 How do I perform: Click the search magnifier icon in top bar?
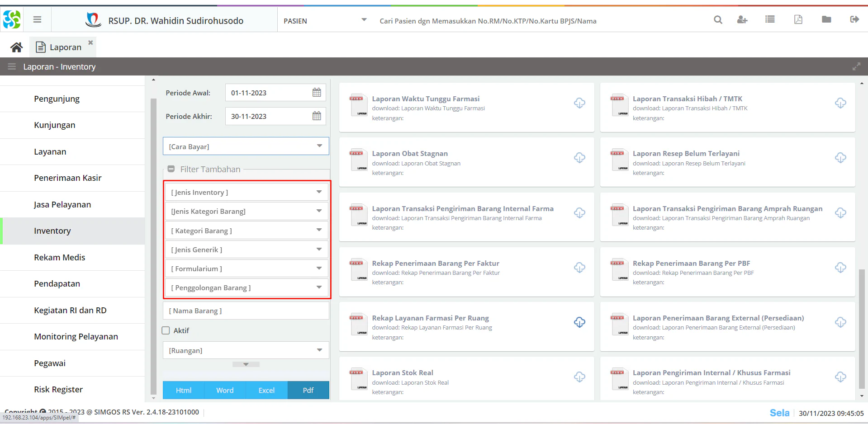(x=718, y=19)
